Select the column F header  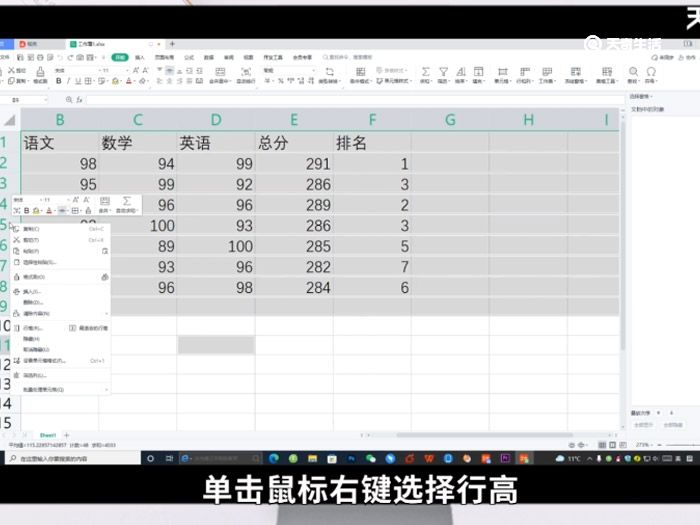[372, 120]
